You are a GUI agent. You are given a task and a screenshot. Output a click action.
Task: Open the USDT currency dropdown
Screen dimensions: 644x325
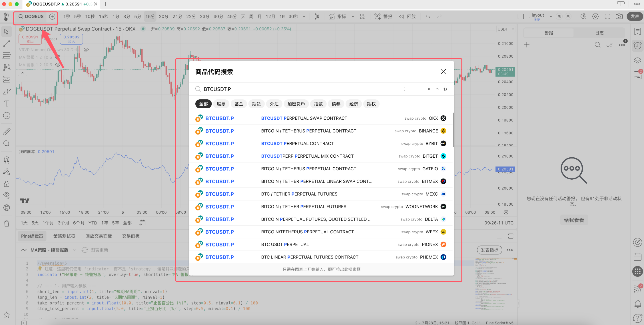tap(506, 29)
